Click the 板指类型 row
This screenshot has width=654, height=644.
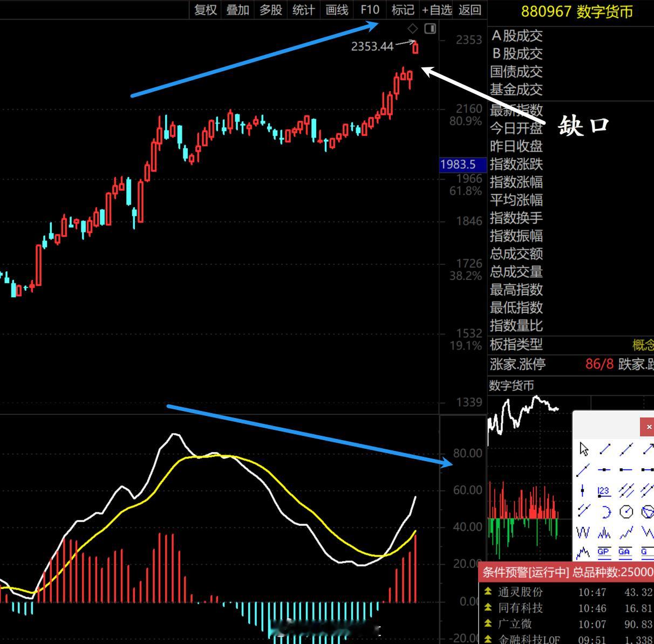(x=570, y=344)
